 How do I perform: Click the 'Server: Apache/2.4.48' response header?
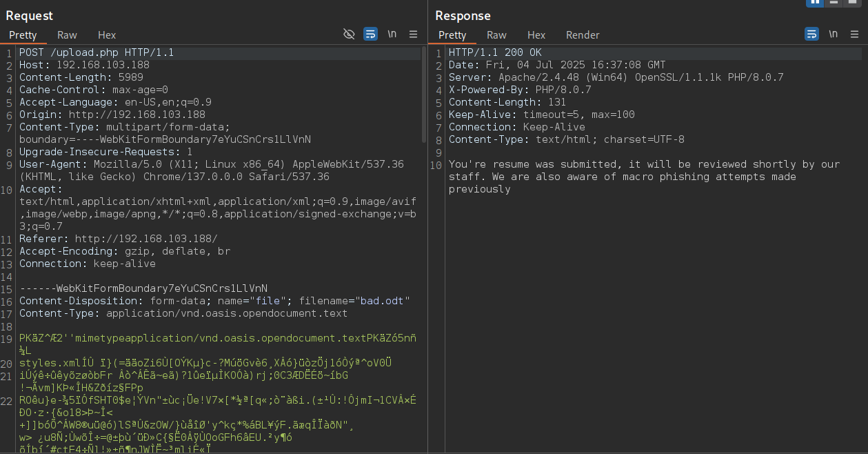point(616,77)
